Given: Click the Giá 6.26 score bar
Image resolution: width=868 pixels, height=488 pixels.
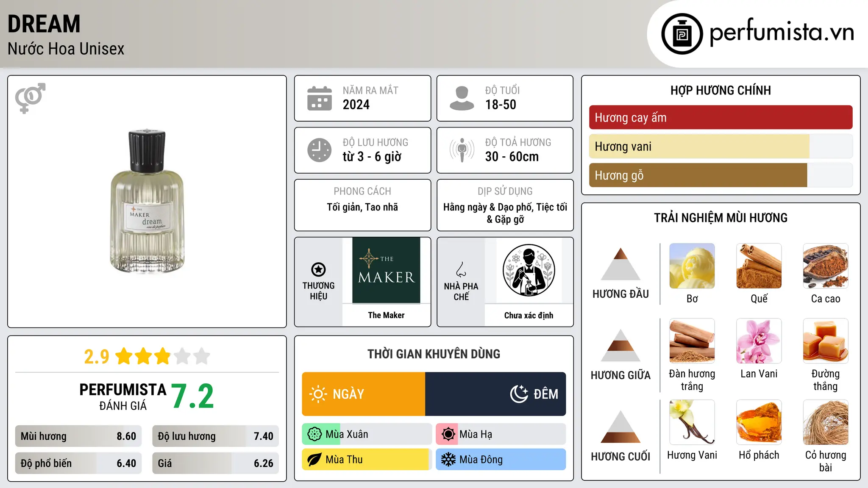Looking at the screenshot, I should [215, 463].
